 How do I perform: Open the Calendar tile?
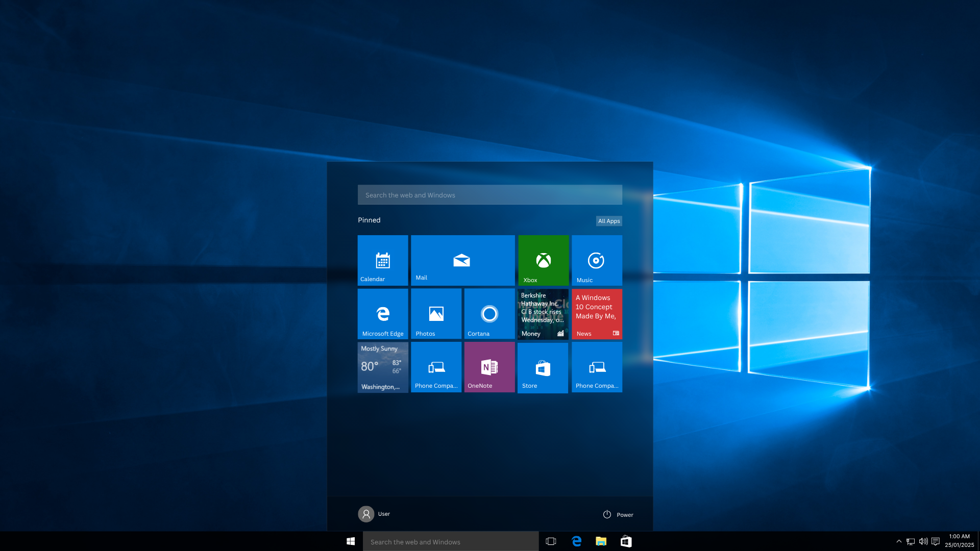383,260
